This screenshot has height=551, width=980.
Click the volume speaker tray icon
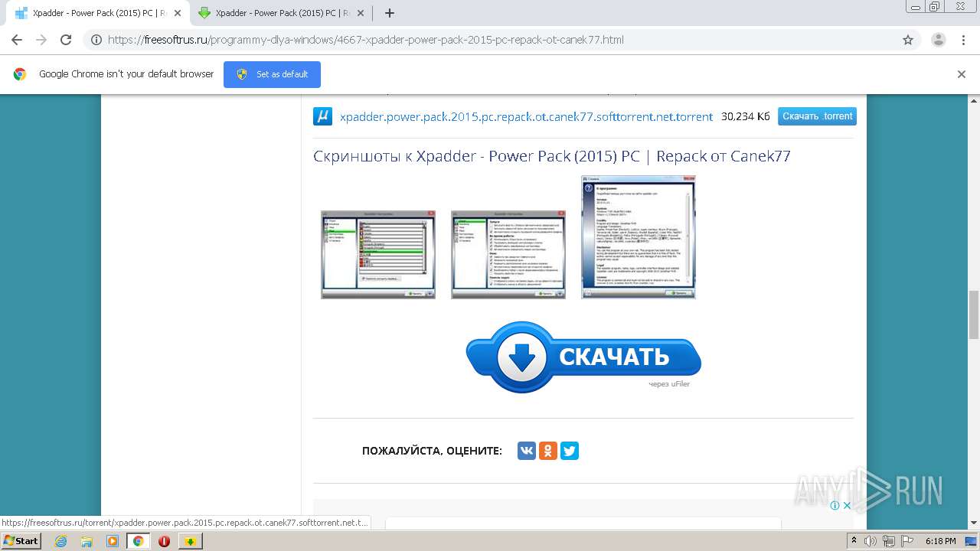tap(871, 541)
